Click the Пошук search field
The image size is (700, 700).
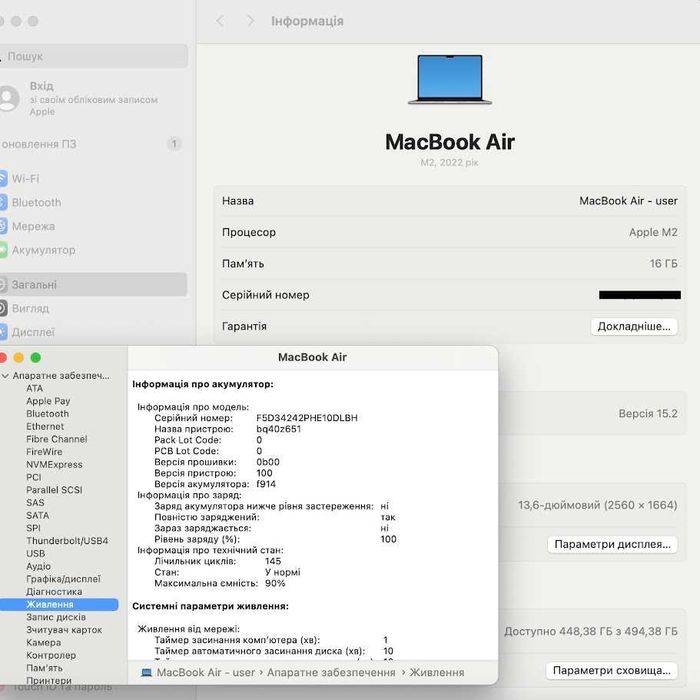93,56
